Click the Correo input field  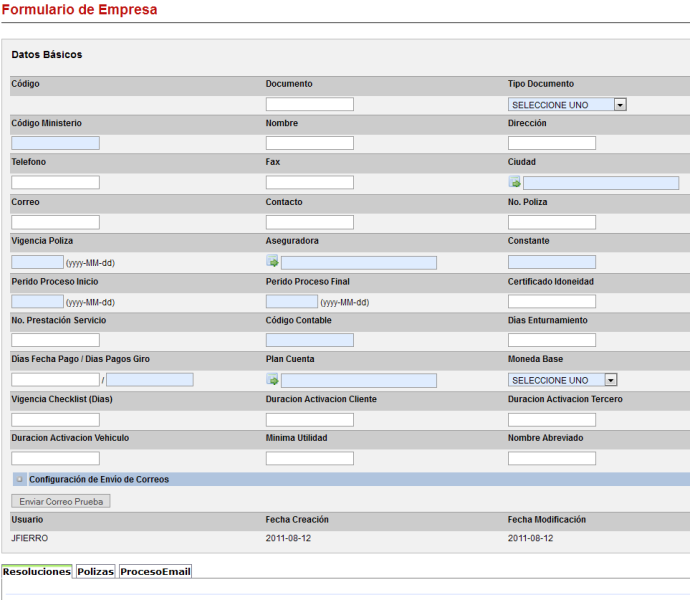click(55, 222)
